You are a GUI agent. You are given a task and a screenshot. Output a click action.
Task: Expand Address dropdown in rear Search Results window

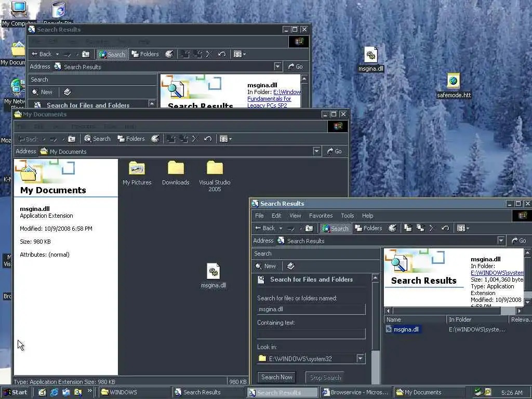pyautogui.click(x=277, y=66)
